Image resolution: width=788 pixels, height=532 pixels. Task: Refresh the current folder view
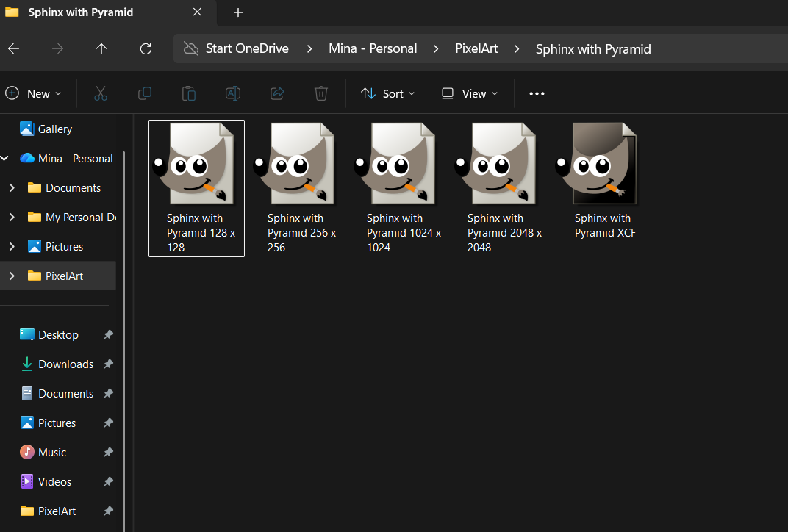[x=146, y=48]
